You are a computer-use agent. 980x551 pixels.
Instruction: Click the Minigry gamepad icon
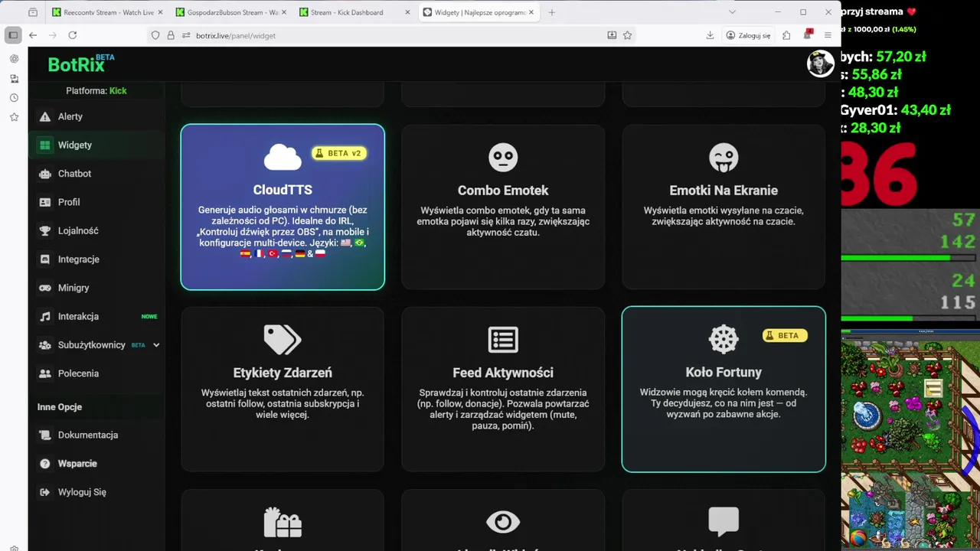click(44, 288)
